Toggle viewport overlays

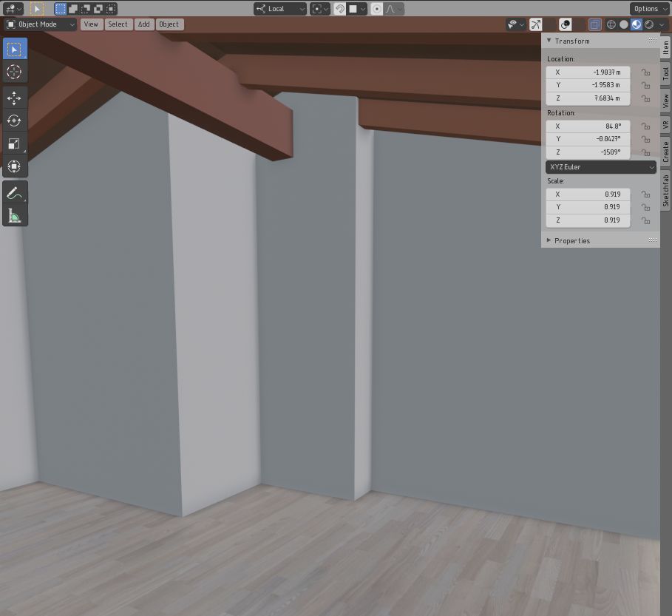click(566, 24)
